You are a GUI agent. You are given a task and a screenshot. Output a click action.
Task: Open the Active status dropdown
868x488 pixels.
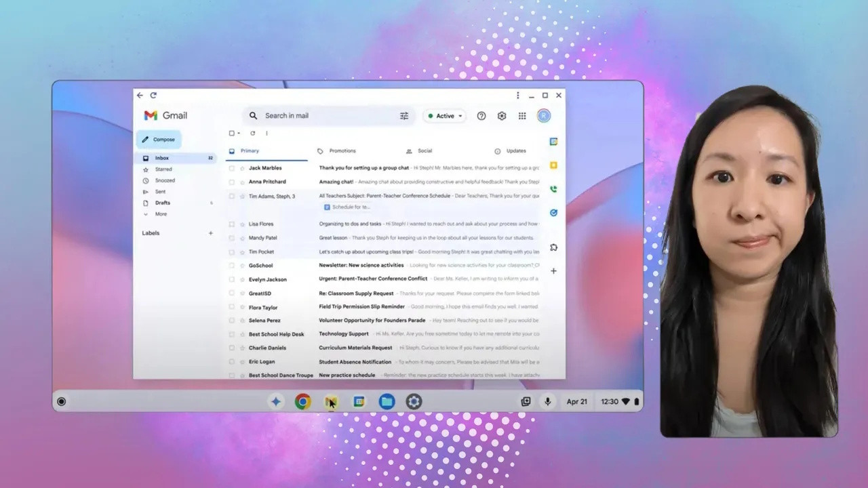(445, 116)
